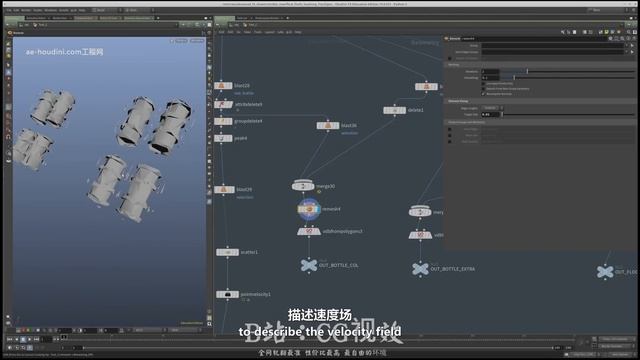Open the Hard Edges Group dropdown arrow
The width and height of the screenshot is (640, 360).
click(x=627, y=52)
